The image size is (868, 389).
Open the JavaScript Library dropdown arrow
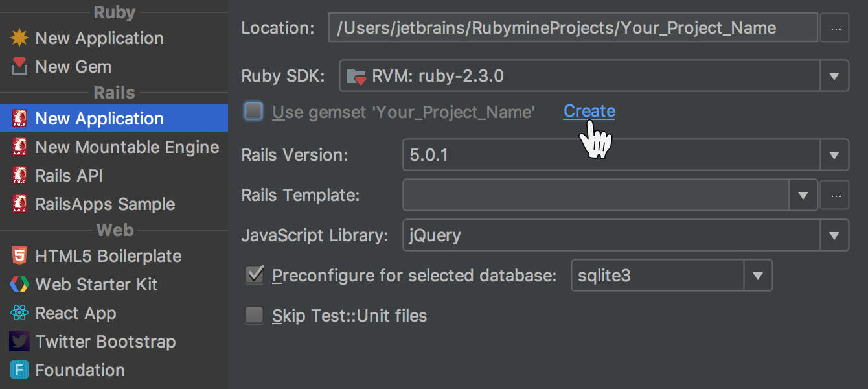834,235
